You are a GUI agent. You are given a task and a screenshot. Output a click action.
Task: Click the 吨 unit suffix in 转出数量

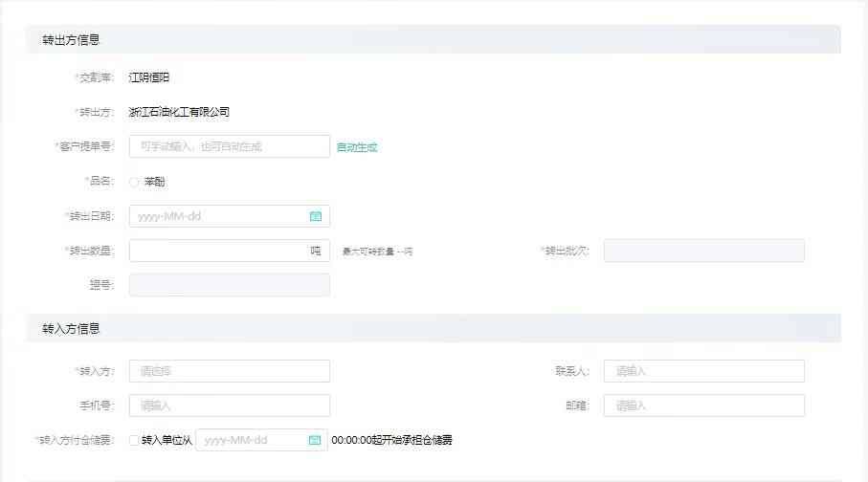point(315,251)
